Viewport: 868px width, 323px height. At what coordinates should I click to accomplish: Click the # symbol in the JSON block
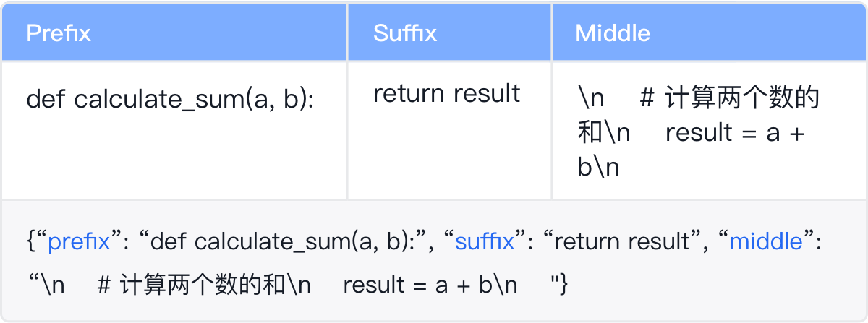pyautogui.click(x=103, y=285)
